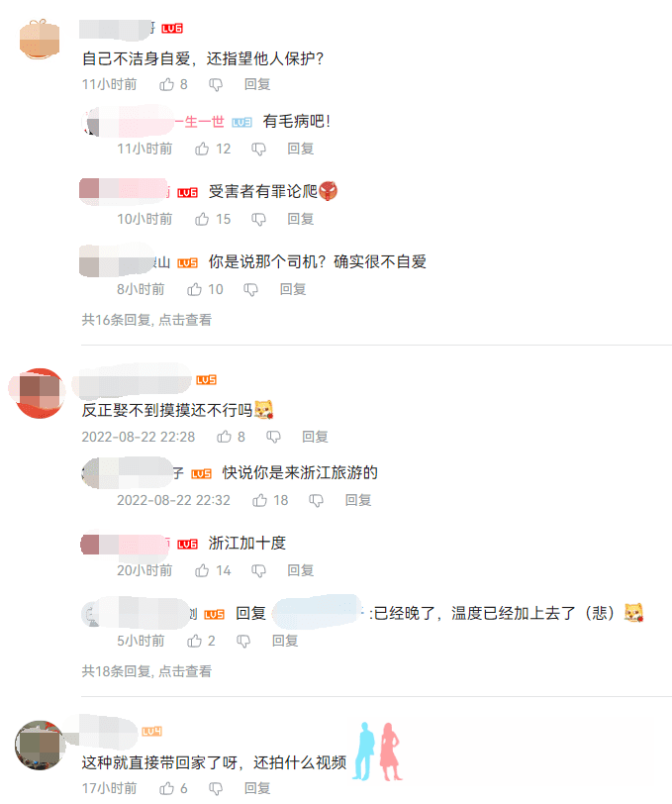Like the reply '快说你是来浙江旅游的'
The image size is (672, 804).
tap(270, 500)
